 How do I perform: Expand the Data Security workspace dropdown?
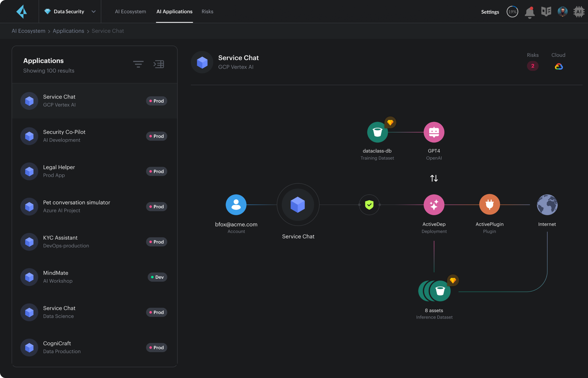[x=93, y=12]
